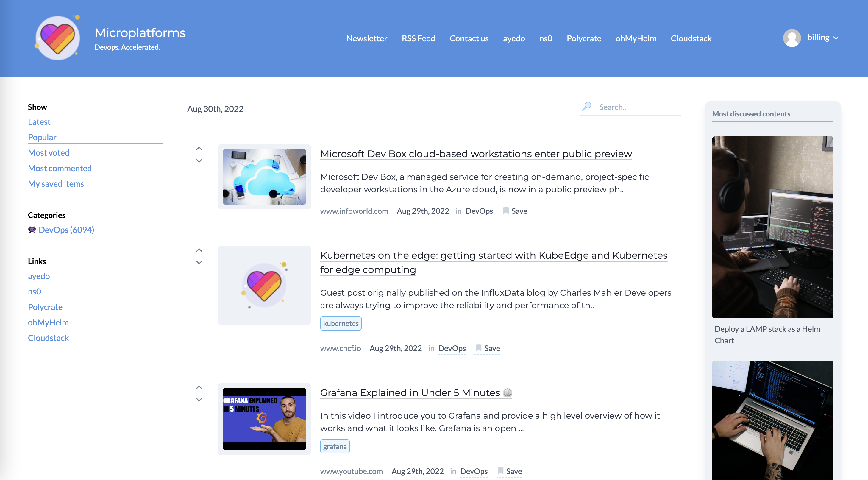Open DevOps category under Microsoft Dev Box post
Image resolution: width=868 pixels, height=480 pixels.
click(479, 211)
